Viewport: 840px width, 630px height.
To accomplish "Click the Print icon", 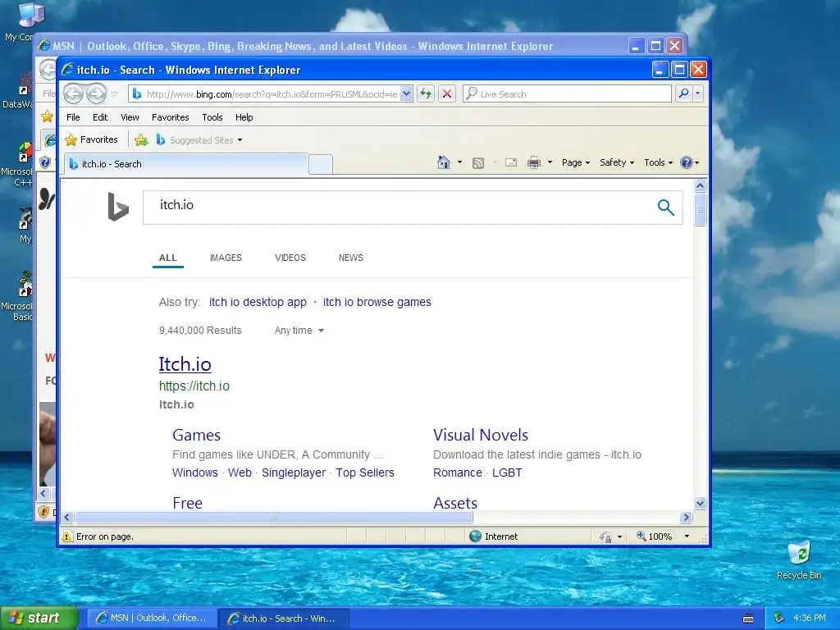I will pos(534,162).
